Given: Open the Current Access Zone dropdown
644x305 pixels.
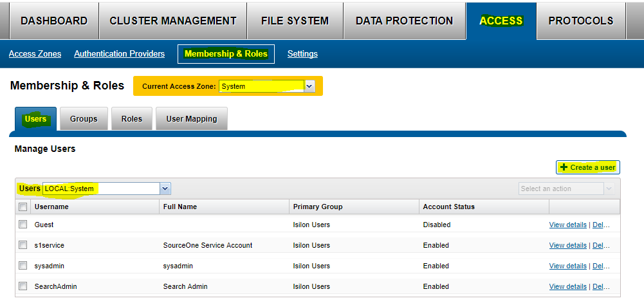Looking at the screenshot, I should [x=309, y=86].
